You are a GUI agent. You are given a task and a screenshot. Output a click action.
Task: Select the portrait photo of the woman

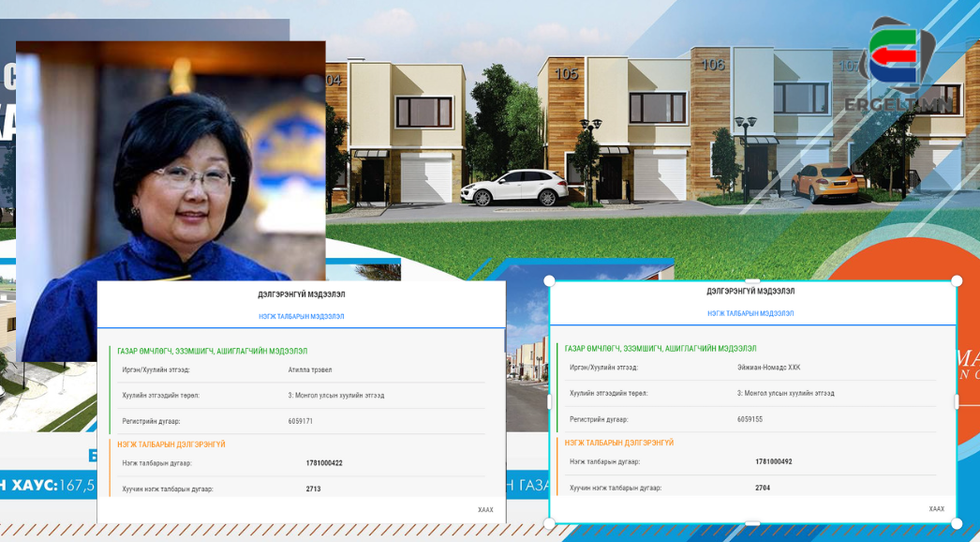(x=171, y=188)
